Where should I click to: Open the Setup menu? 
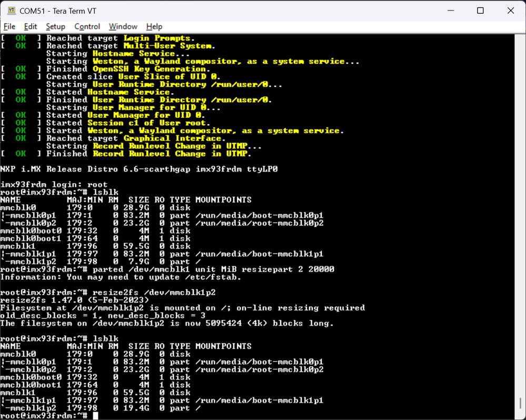coord(55,26)
